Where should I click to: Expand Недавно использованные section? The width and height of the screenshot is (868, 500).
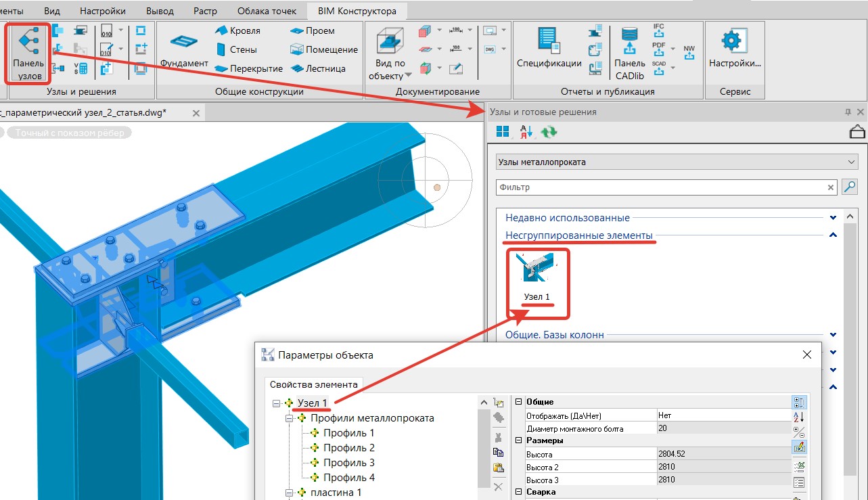[833, 218]
